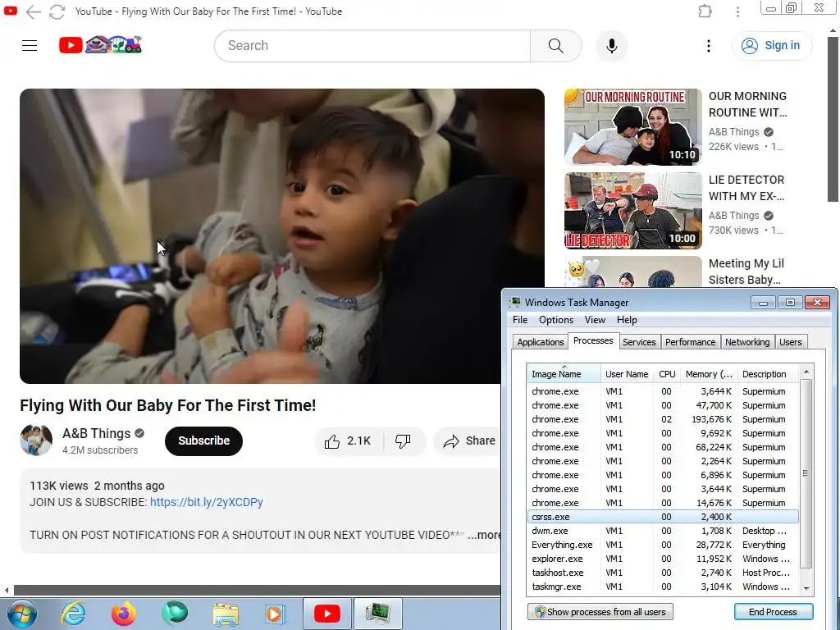Viewport: 840px width, 630px height.
Task: Click the page vertical scrollbar thumb
Action: 833,119
